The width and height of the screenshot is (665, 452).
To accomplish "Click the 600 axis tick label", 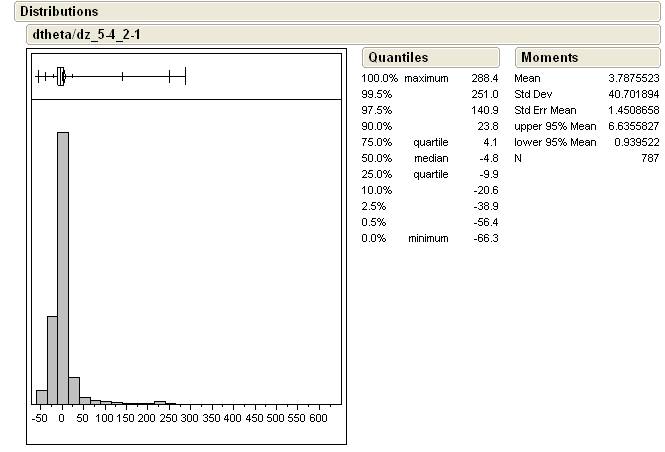I will (x=319, y=418).
